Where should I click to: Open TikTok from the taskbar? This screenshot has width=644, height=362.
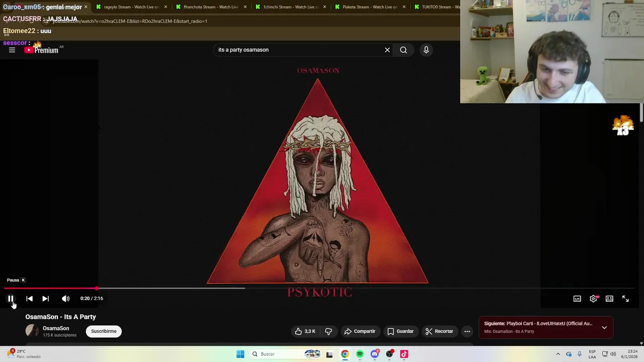click(x=404, y=354)
